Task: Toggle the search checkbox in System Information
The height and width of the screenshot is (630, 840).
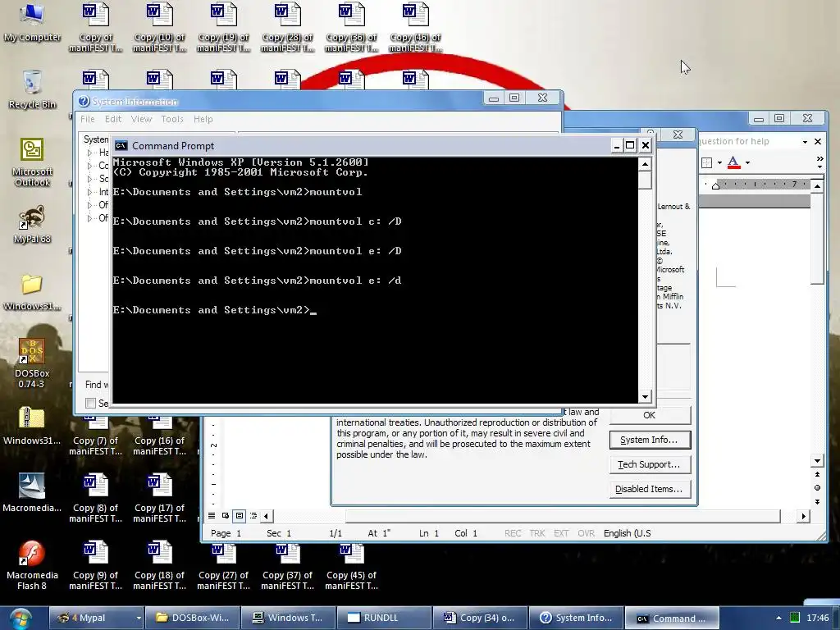Action: click(90, 403)
